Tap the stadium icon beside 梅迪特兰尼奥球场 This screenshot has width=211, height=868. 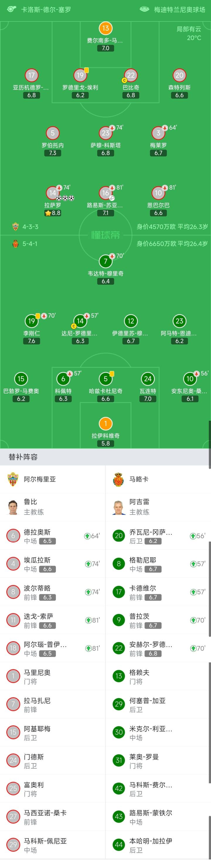click(x=144, y=9)
